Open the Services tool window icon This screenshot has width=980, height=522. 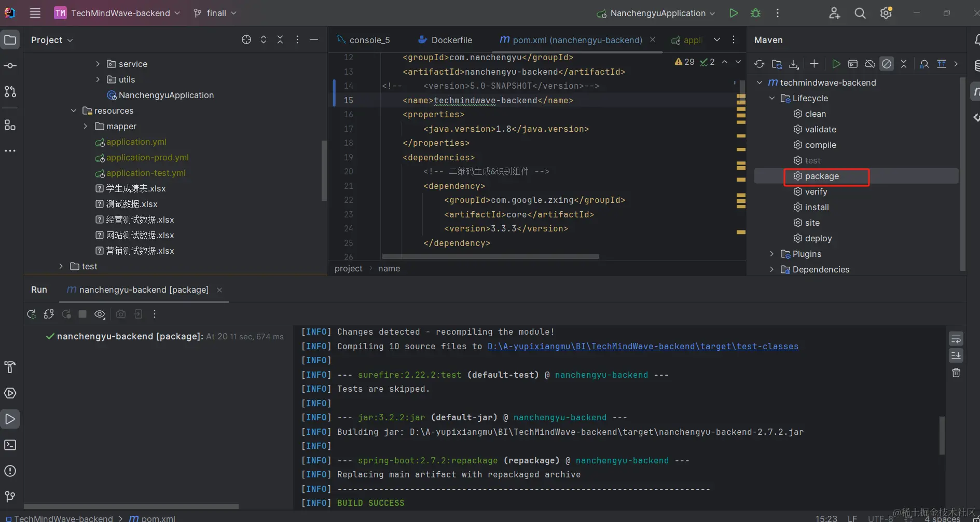pos(10,393)
